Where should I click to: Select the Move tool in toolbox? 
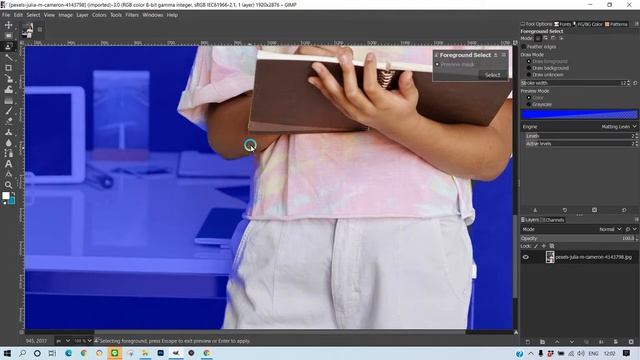coord(8,25)
